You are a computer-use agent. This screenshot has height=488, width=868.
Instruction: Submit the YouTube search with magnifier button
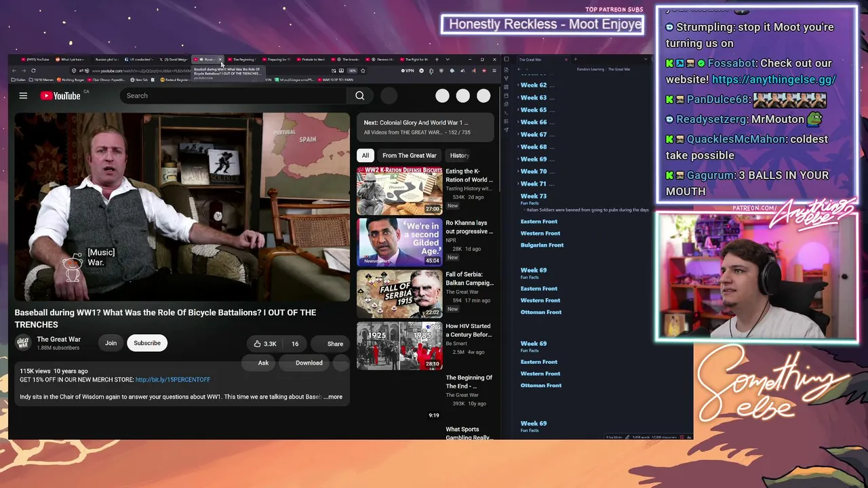coord(360,96)
